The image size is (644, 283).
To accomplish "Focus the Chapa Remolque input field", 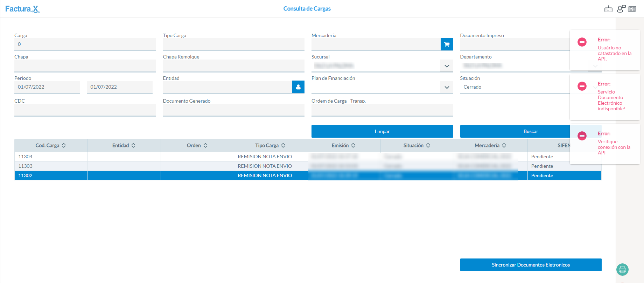I will click(x=233, y=65).
